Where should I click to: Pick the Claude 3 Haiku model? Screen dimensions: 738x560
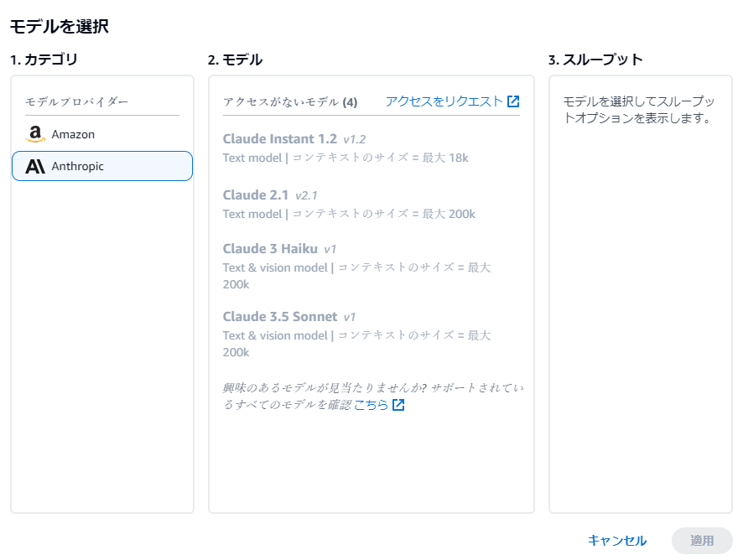tap(356, 266)
